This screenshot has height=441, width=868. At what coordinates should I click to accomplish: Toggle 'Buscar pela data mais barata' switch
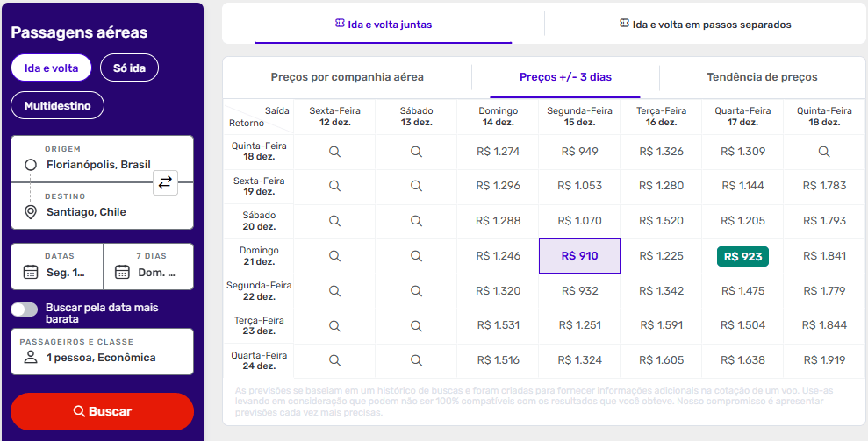click(25, 309)
